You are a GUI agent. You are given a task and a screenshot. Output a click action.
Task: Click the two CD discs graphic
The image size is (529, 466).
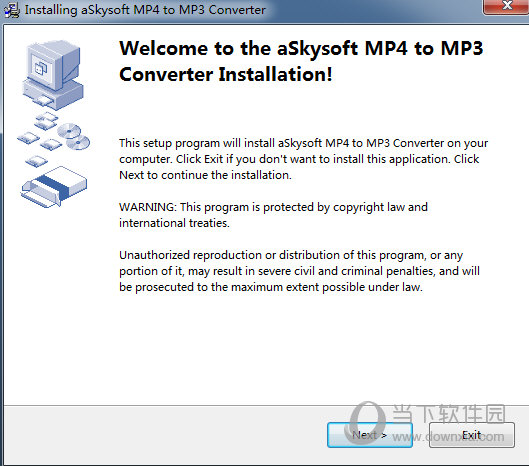coord(74,136)
